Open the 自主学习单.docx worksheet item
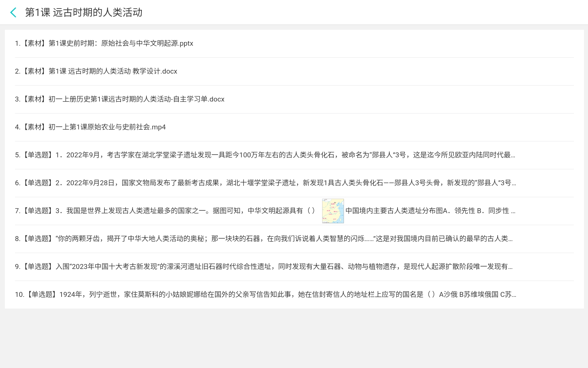588x368 pixels. tap(136, 99)
